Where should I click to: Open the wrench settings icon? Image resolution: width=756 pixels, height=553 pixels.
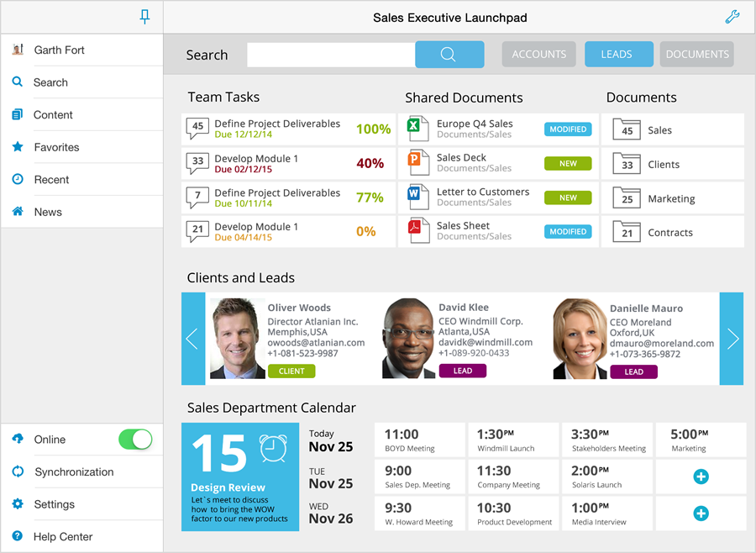tap(732, 17)
